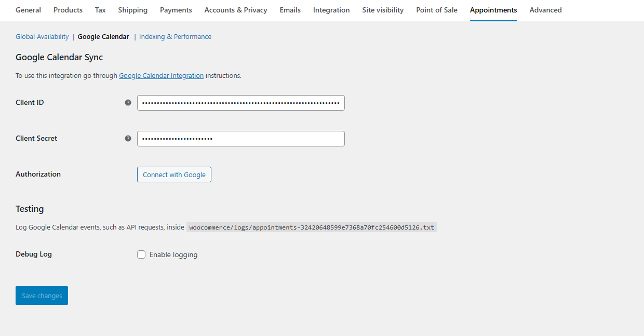Image resolution: width=644 pixels, height=336 pixels.
Task: Click Connect with Google
Action: [174, 174]
